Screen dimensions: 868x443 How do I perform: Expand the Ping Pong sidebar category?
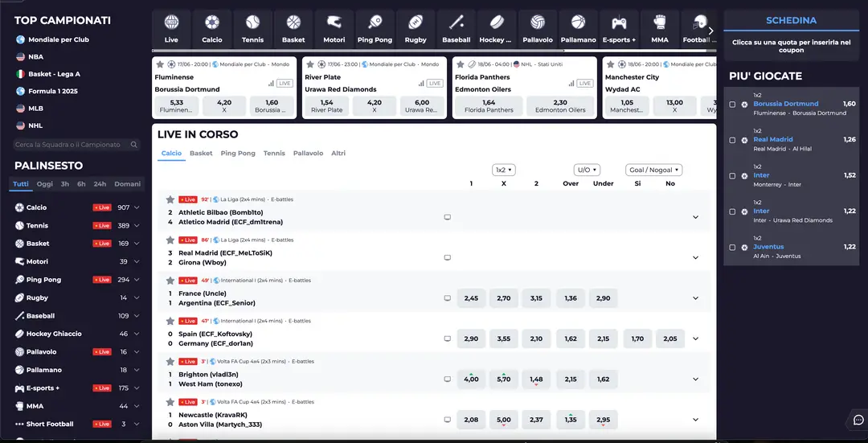pos(137,280)
